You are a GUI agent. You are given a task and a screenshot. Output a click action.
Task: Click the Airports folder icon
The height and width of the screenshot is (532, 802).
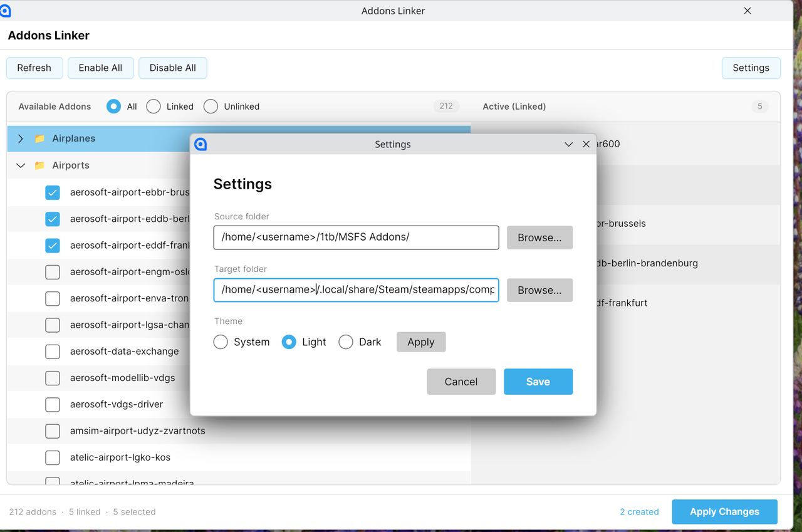(x=39, y=165)
